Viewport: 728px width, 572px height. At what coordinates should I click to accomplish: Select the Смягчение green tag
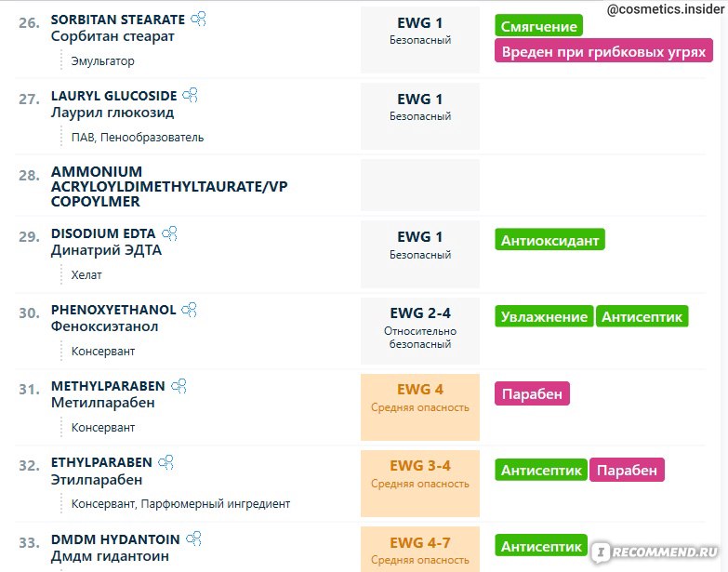click(538, 26)
